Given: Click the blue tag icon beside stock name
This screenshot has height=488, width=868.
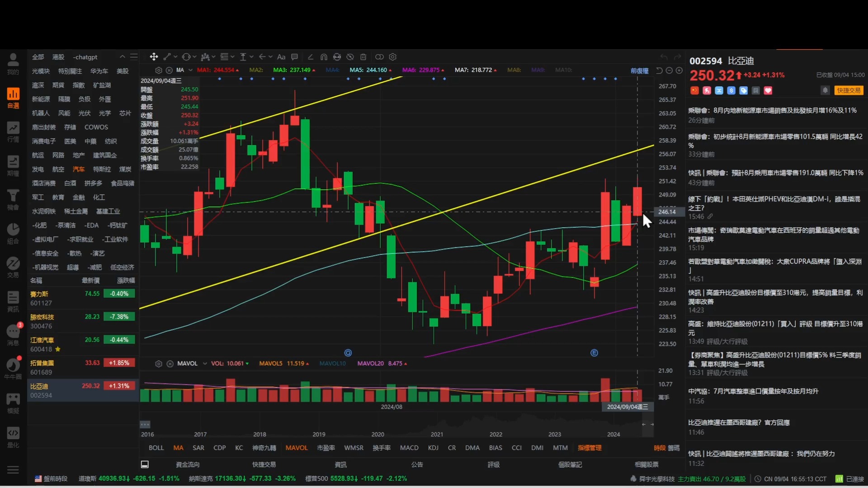Looking at the screenshot, I should pos(743,90).
